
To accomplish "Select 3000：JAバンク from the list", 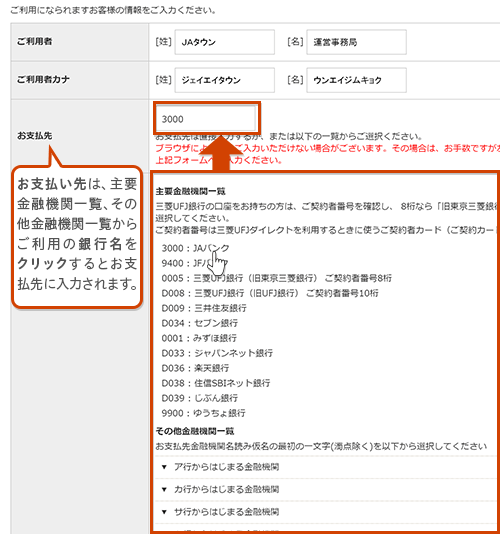I will pyautogui.click(x=195, y=248).
